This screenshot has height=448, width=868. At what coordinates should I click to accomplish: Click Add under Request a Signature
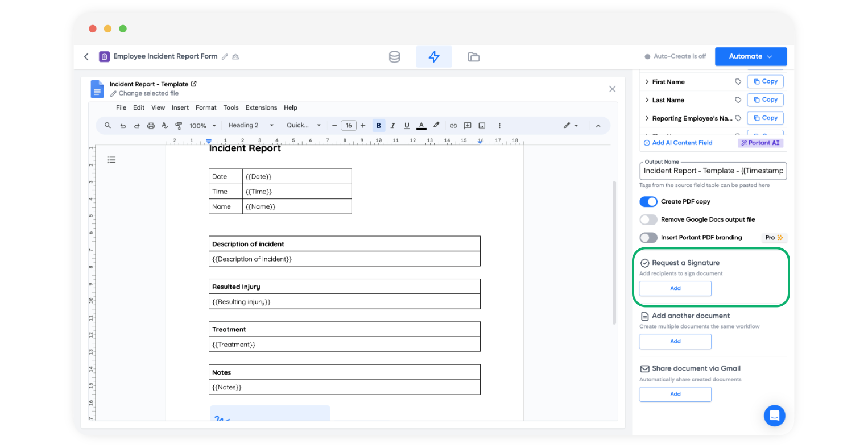coord(675,288)
